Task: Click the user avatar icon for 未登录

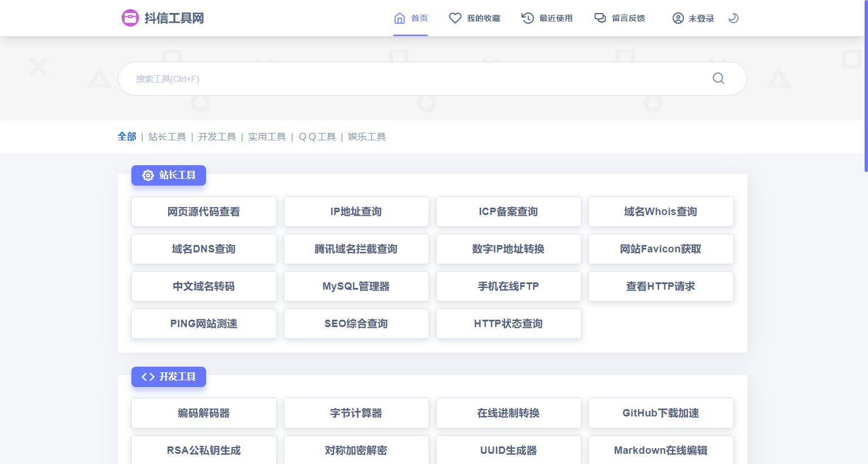Action: tap(678, 18)
